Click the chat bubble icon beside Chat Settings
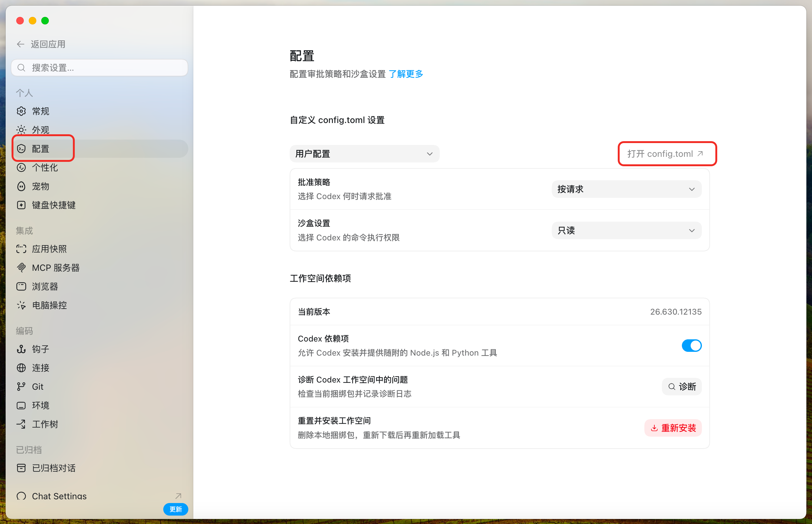812x524 pixels. (x=21, y=496)
